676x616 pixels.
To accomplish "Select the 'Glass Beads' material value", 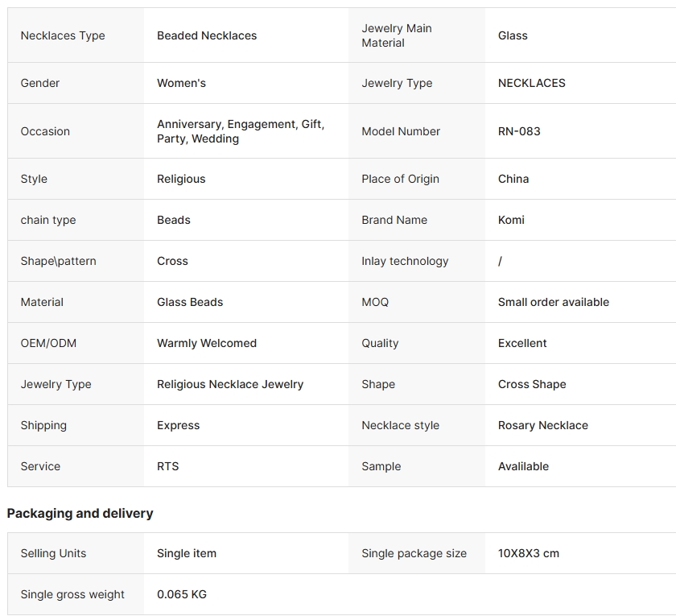I will point(190,302).
